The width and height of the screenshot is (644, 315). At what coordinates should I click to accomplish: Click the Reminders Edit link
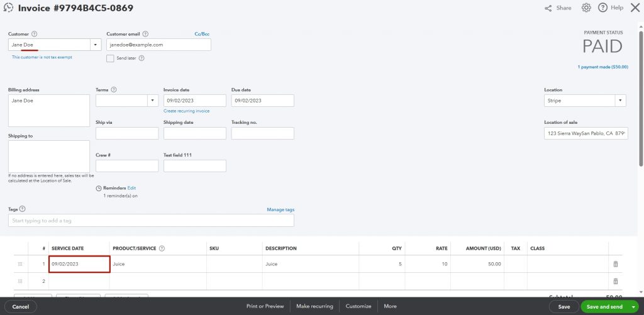pos(131,188)
